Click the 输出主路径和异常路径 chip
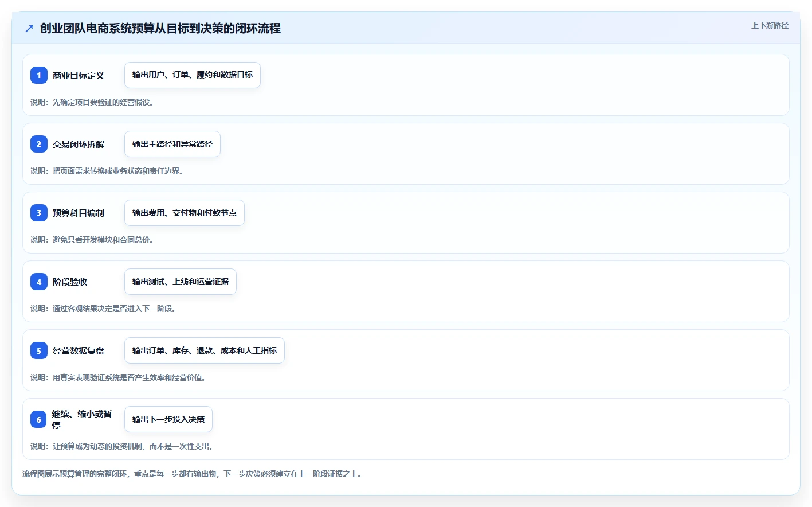The image size is (812, 507). pyautogui.click(x=172, y=144)
